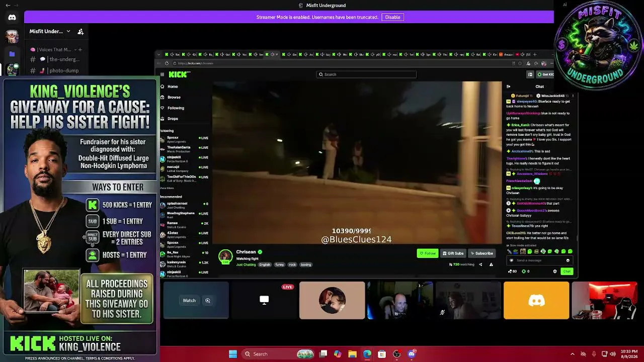This screenshot has height=362, width=644.
Task: Open BlueDogStephens recommended channel
Action: [x=184, y=215]
